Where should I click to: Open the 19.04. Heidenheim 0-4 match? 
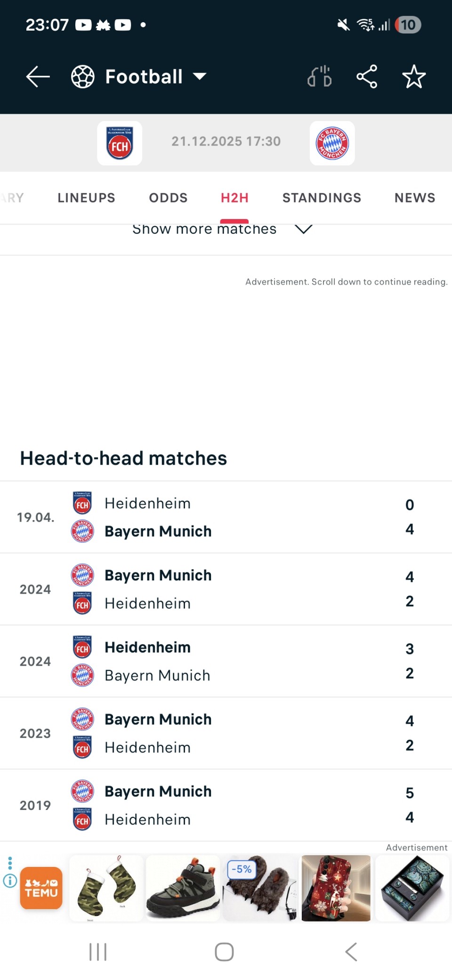(226, 517)
